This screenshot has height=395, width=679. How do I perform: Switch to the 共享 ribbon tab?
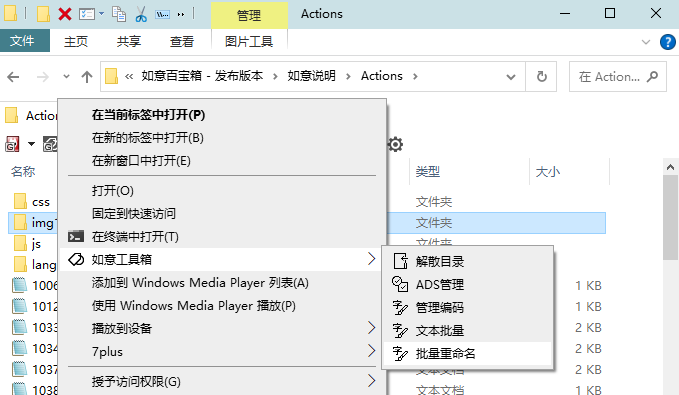click(x=129, y=42)
